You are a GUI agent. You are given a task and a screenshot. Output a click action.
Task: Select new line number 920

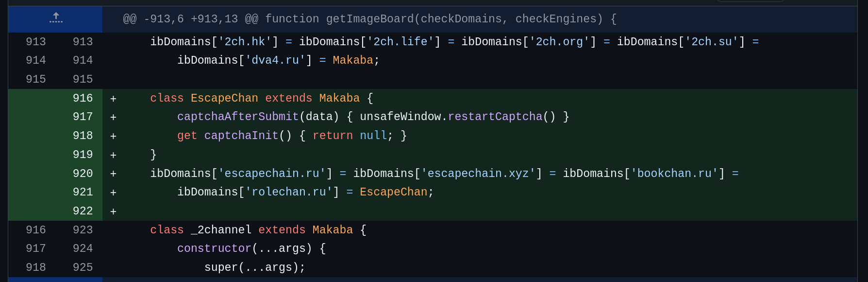click(x=83, y=174)
